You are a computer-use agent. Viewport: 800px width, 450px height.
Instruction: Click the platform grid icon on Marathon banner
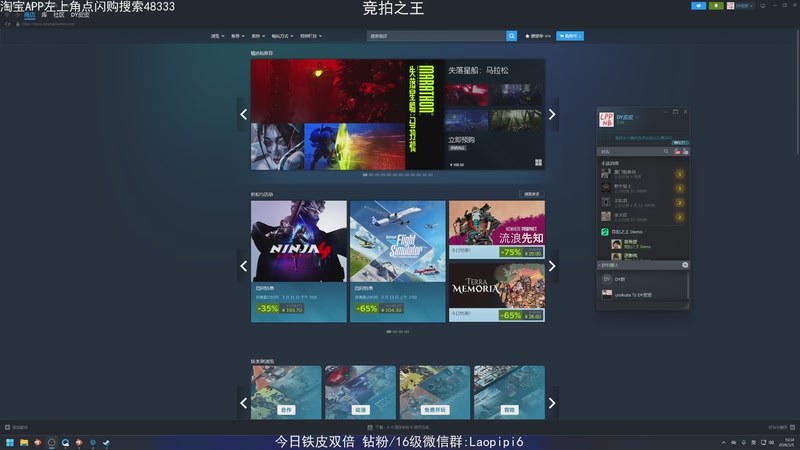coord(538,163)
